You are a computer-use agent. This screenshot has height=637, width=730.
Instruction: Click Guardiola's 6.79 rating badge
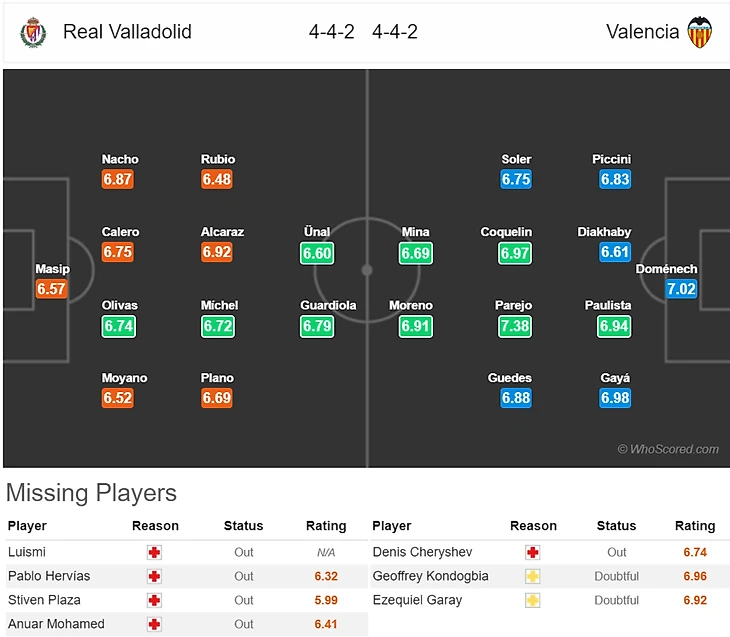(x=317, y=326)
